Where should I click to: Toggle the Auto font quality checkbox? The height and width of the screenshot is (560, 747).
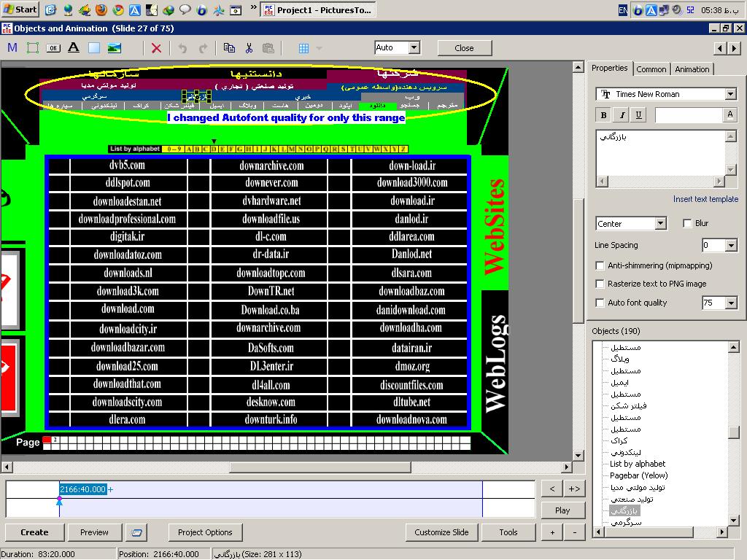pos(600,303)
